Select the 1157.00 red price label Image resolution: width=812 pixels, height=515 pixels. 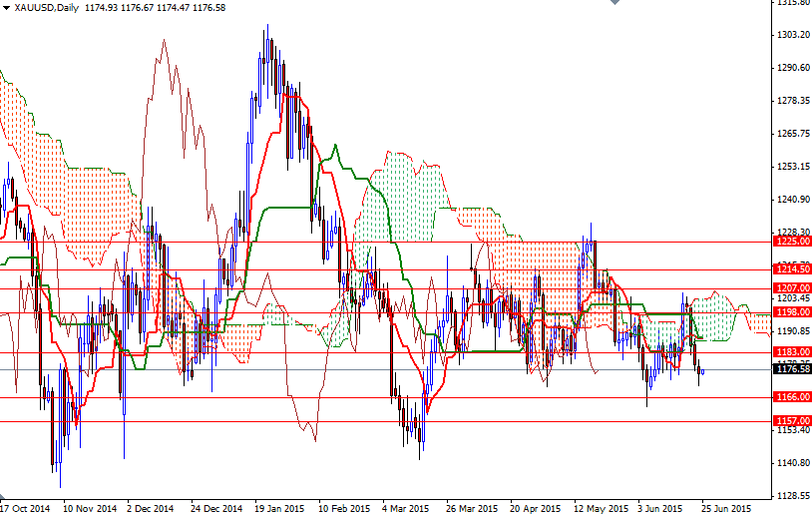click(790, 420)
